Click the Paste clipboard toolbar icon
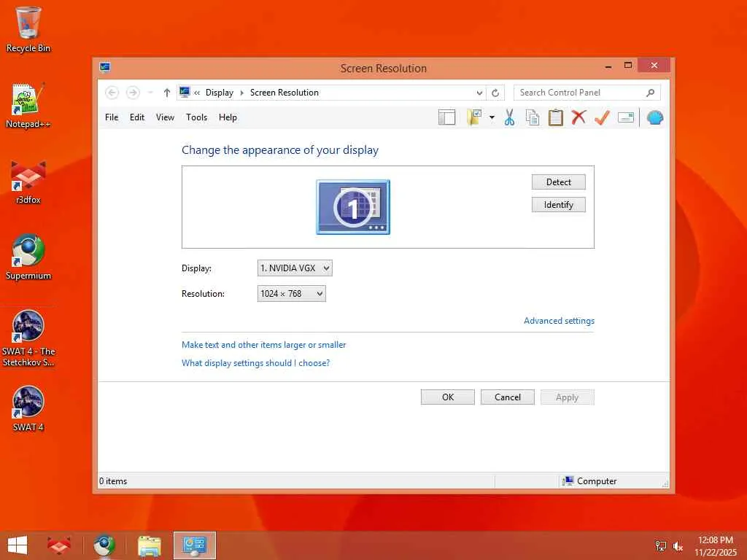 tap(555, 117)
